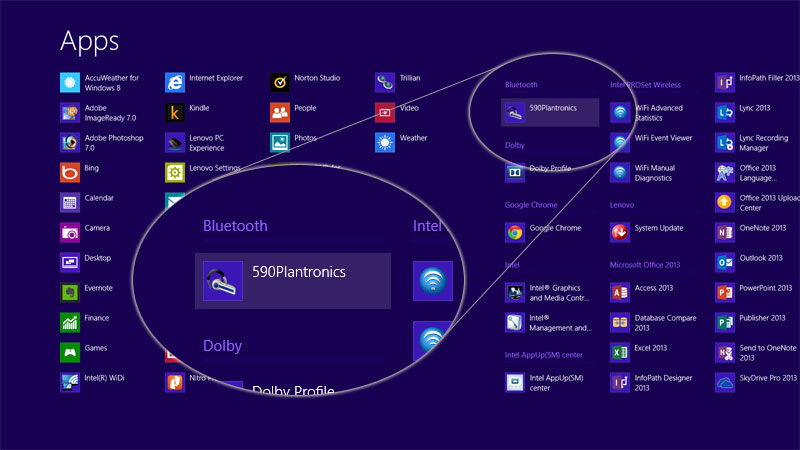Open the Lenovo PC Experience icon
The image size is (800, 450).
[x=175, y=143]
